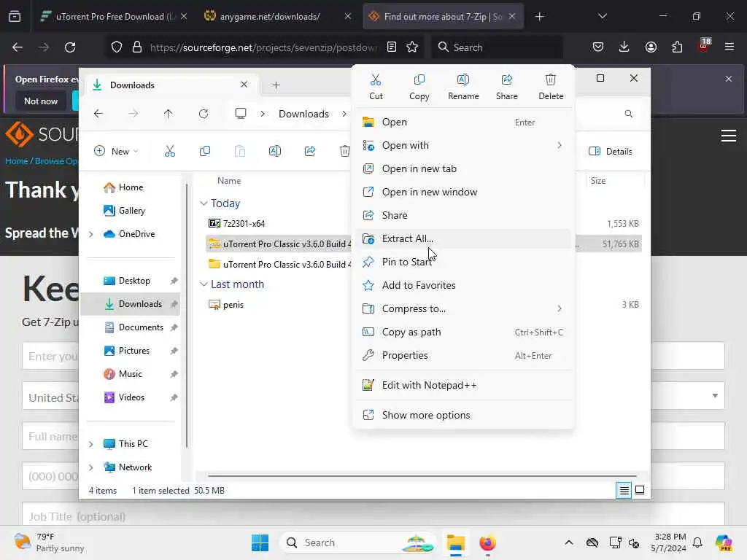Select Pin to Start
The width and height of the screenshot is (747, 560).
463,262
